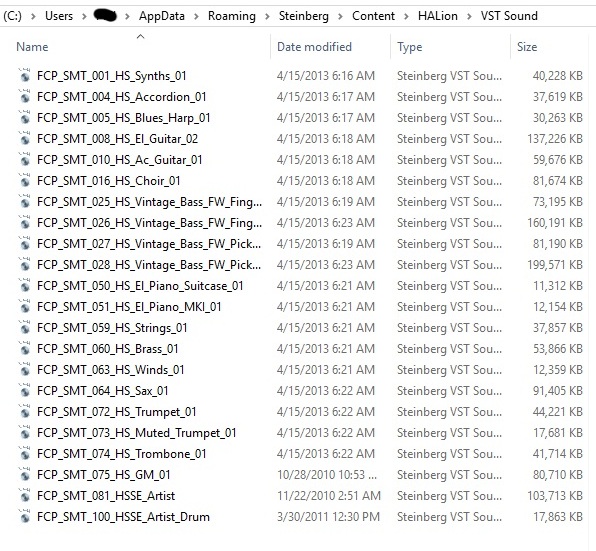Image resolution: width=596 pixels, height=551 pixels.
Task: Click the file icon for FCP_SMT_016_HS_Choir_01
Action: coord(24,180)
